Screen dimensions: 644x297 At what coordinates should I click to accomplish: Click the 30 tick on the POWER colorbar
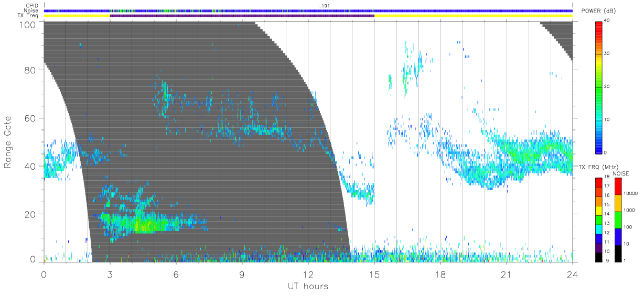click(x=607, y=53)
